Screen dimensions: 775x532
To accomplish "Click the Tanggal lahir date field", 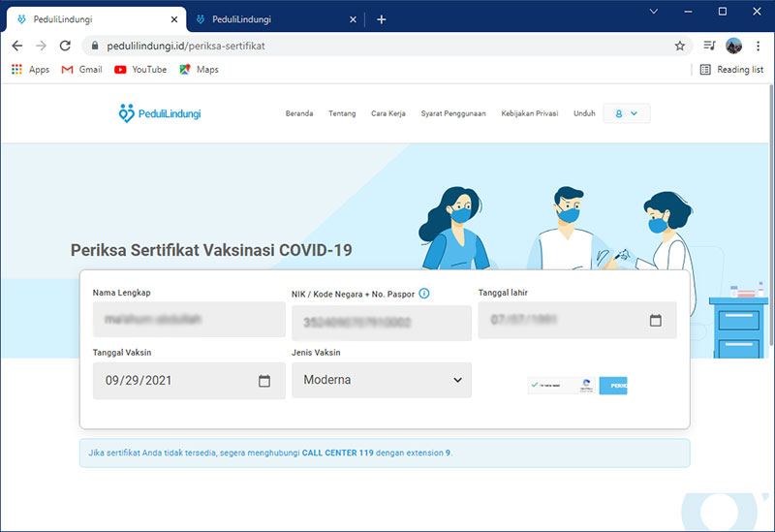I will point(577,320).
